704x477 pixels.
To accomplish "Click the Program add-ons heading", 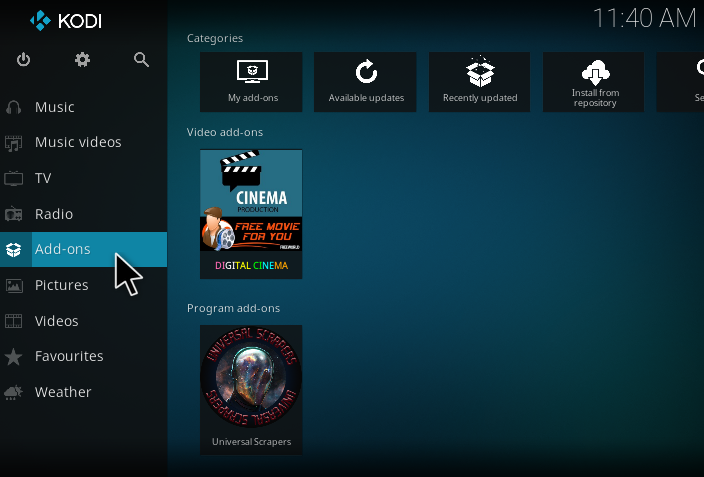I will (x=233, y=309).
